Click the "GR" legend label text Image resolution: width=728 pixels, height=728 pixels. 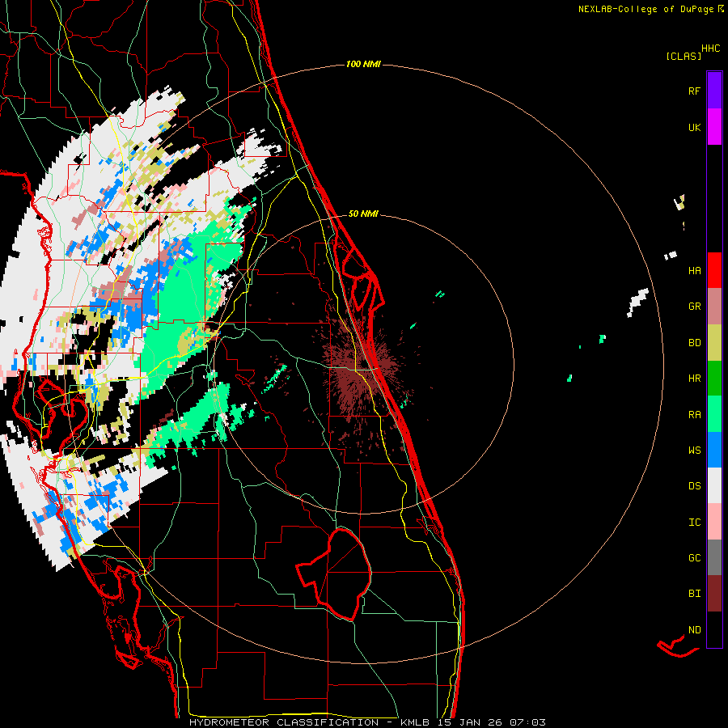[x=694, y=307]
